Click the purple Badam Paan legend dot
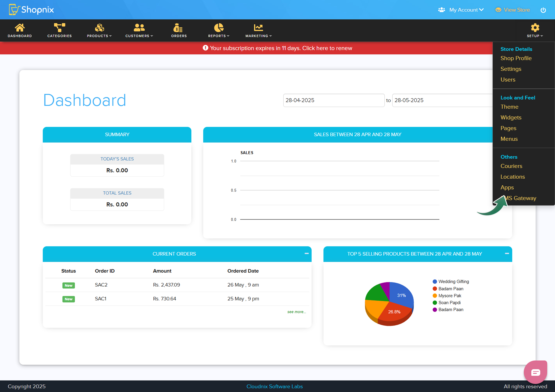The height and width of the screenshot is (392, 555). click(x=435, y=310)
